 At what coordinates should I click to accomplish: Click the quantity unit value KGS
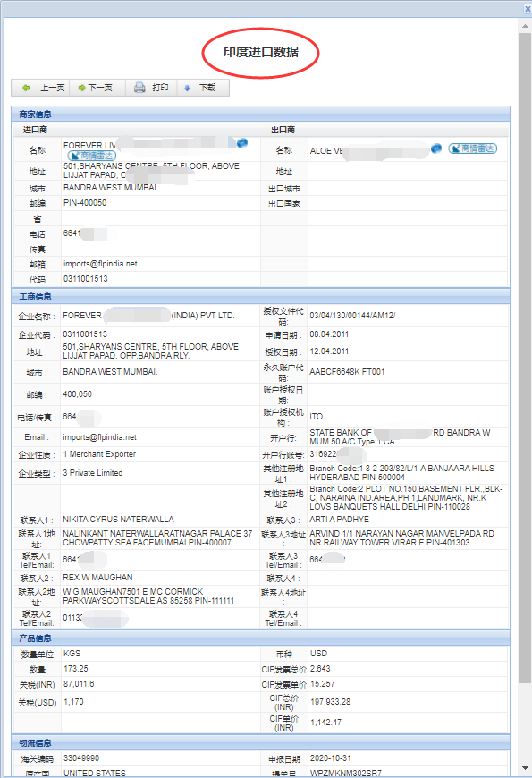(x=72, y=654)
